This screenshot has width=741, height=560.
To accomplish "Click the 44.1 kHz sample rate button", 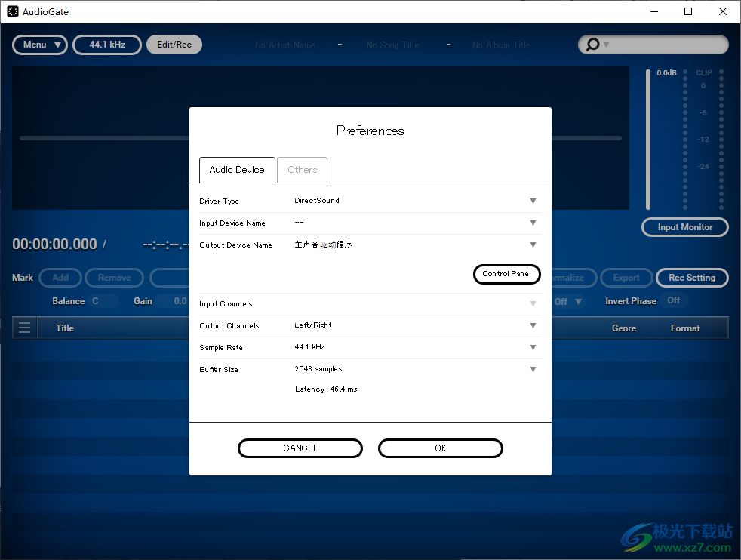I will [107, 45].
